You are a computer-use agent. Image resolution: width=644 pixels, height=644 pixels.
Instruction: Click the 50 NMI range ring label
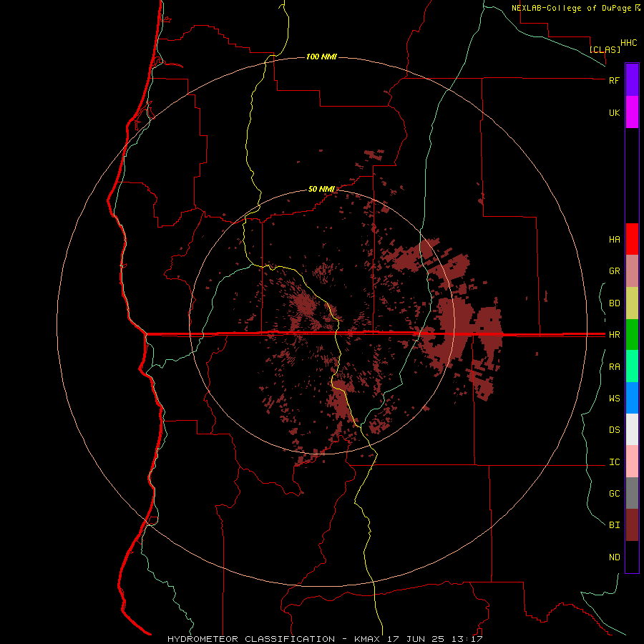tap(321, 190)
